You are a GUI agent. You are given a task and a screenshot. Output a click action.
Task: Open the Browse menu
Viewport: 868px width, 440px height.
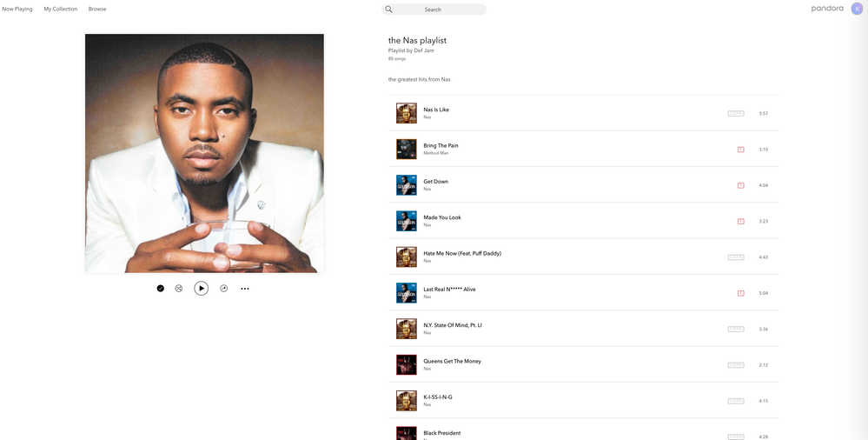[x=97, y=9]
